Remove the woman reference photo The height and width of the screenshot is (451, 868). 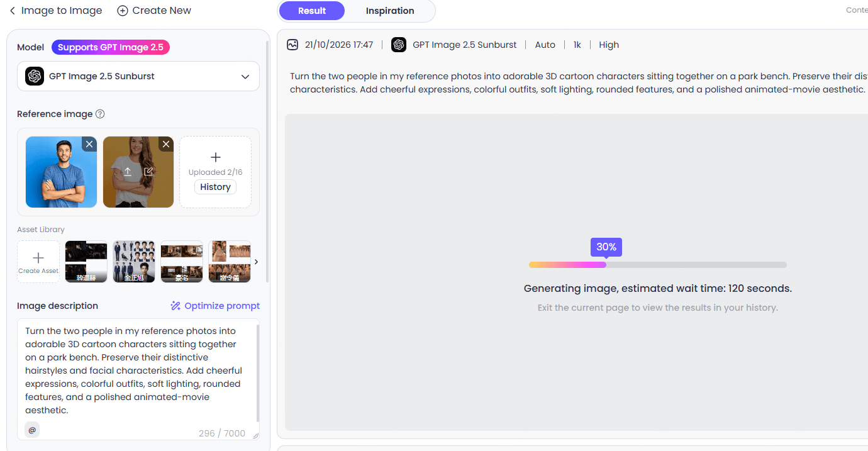[x=166, y=144]
